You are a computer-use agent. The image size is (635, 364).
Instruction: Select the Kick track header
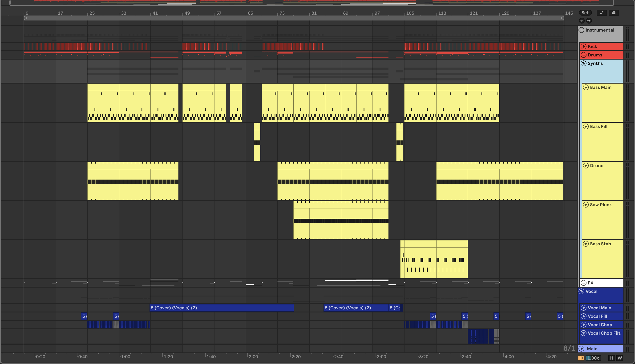[x=601, y=46]
